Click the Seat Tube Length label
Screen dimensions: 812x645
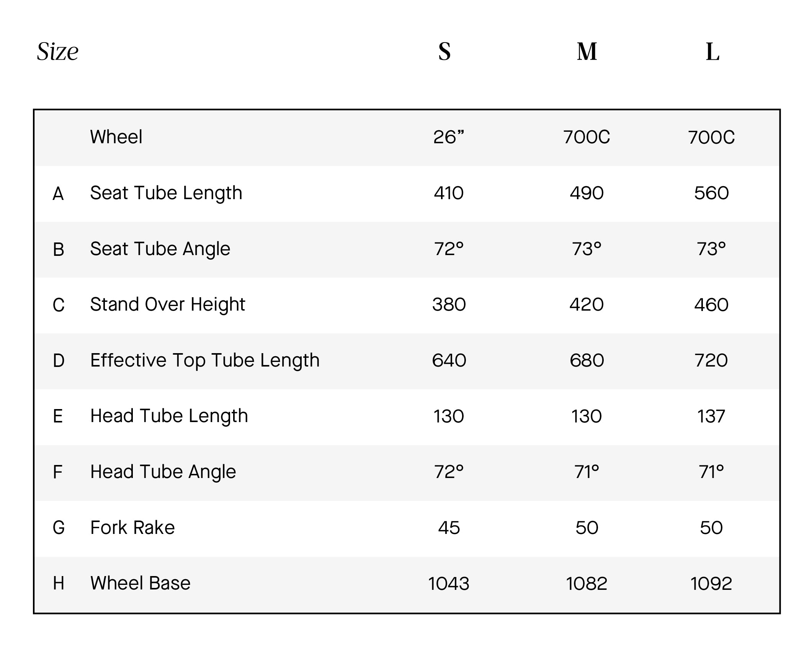(x=166, y=193)
